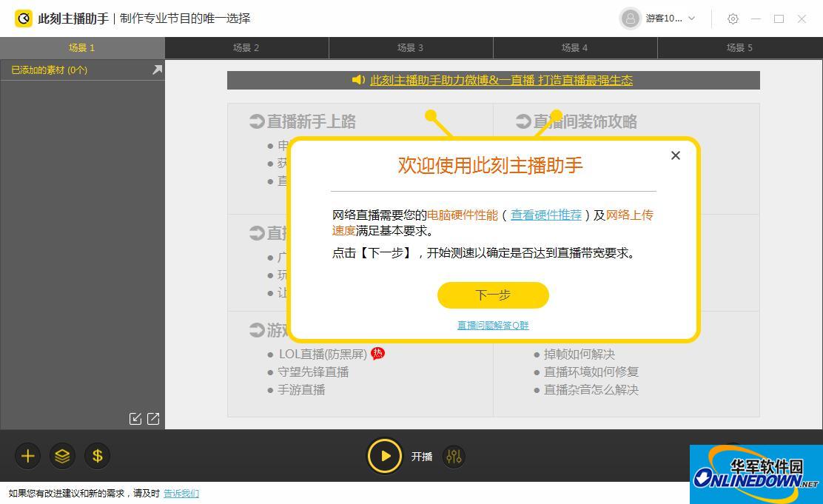Open 手游直播 guide
Image resolution: width=823 pixels, height=504 pixels.
click(x=301, y=390)
